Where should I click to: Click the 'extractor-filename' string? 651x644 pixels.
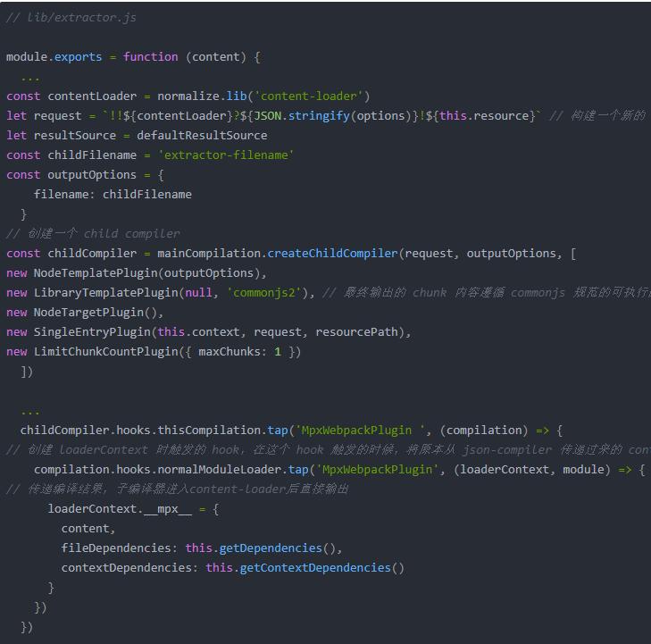click(x=226, y=155)
